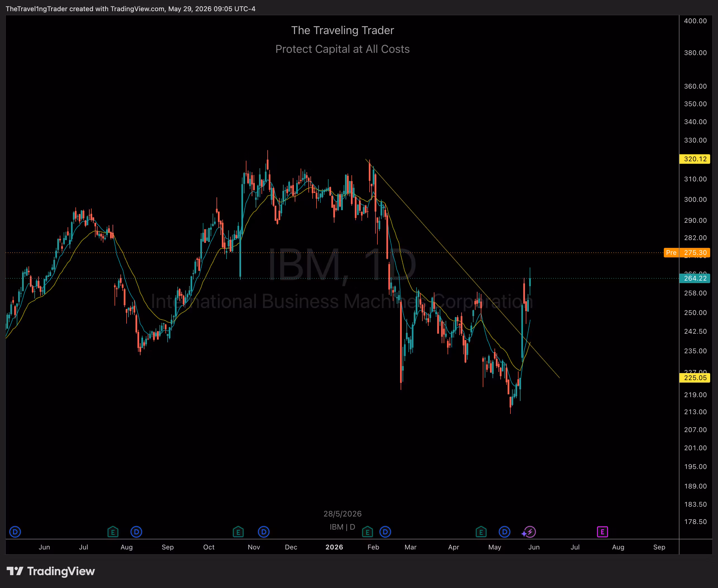
Task: Select the dividend marker in May 2026
Action: click(504, 532)
